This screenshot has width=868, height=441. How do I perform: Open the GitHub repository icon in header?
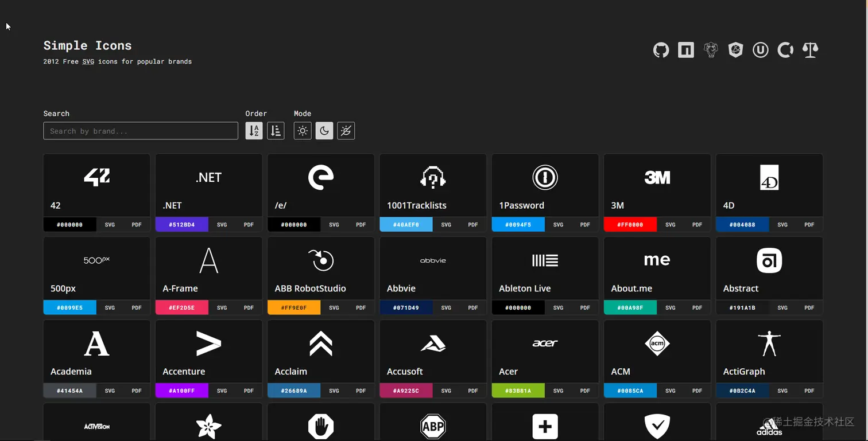(x=661, y=50)
